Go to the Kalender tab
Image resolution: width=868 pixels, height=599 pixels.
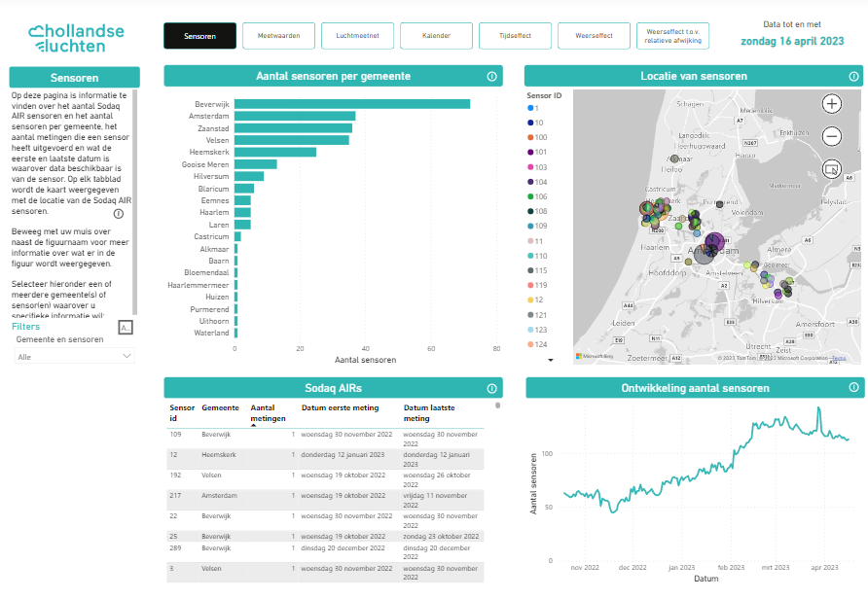[x=436, y=36]
